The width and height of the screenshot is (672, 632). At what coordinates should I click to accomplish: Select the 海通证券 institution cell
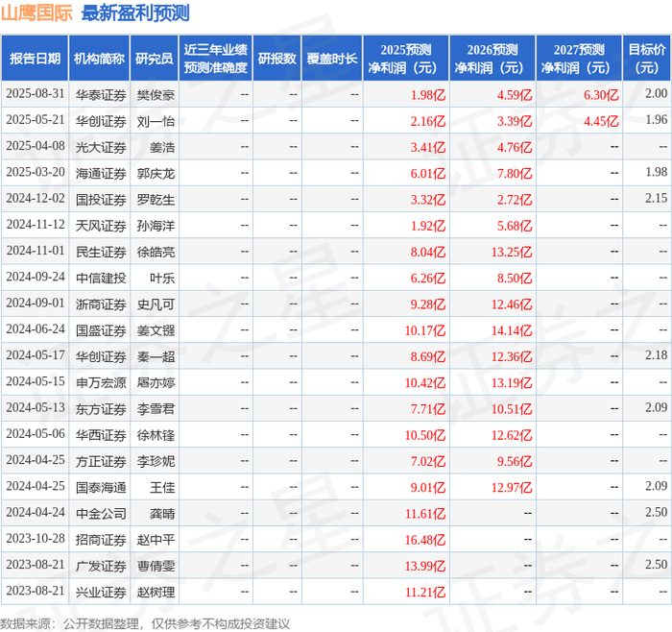[101, 173]
